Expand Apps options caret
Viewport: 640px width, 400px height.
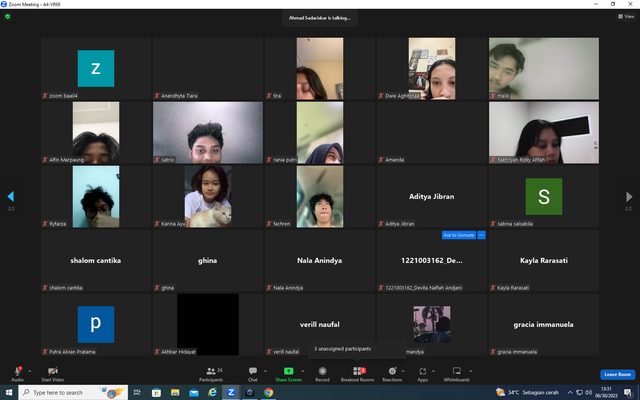433,371
